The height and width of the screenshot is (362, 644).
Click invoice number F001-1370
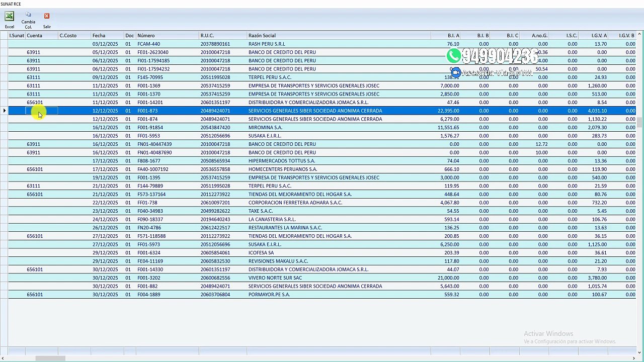(149, 94)
